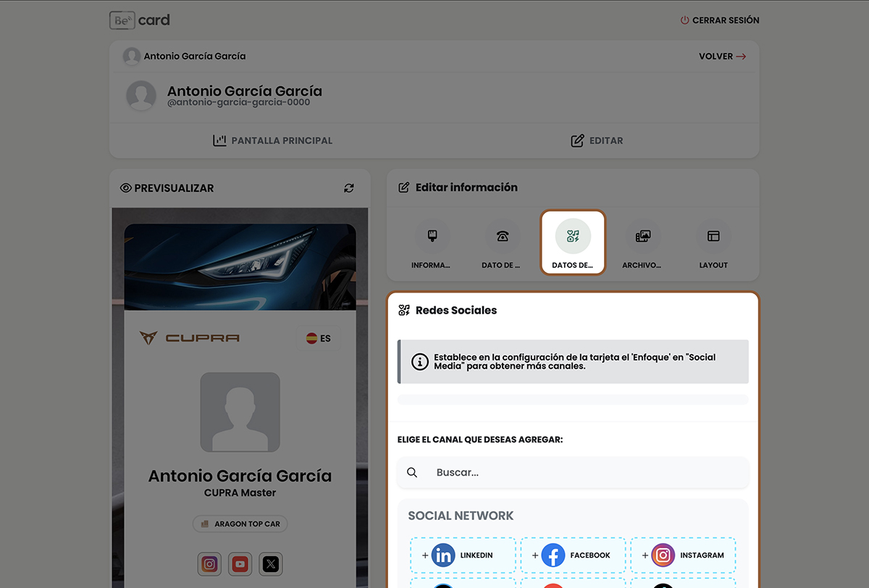Add the Instagram channel

[683, 555]
